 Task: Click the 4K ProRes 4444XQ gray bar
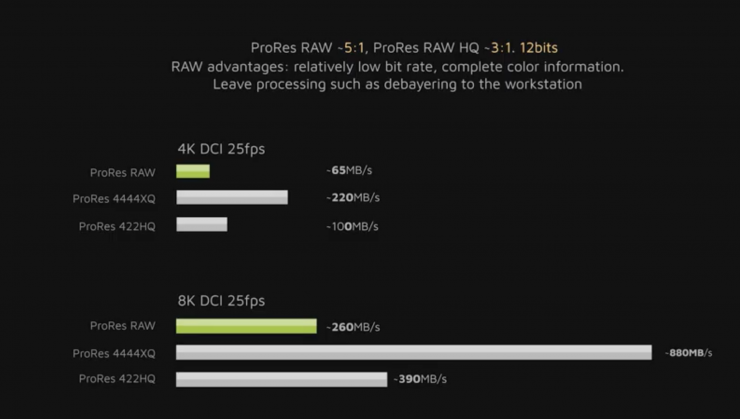[232, 198]
